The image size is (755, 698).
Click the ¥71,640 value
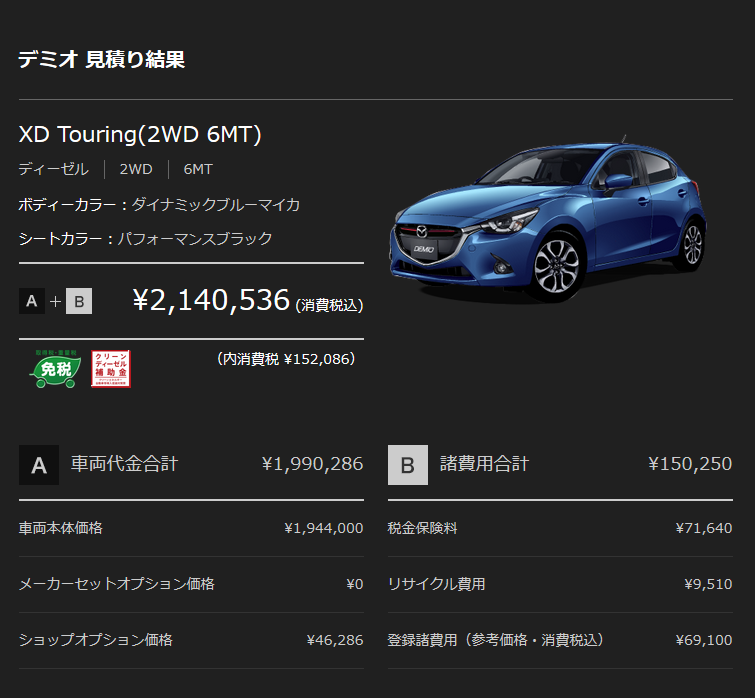click(703, 529)
